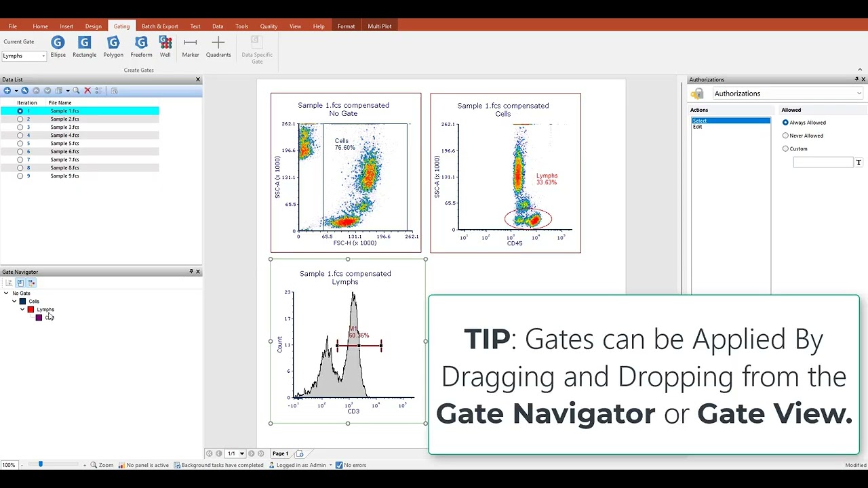Select the Ellipse gate tool

pyautogui.click(x=58, y=47)
